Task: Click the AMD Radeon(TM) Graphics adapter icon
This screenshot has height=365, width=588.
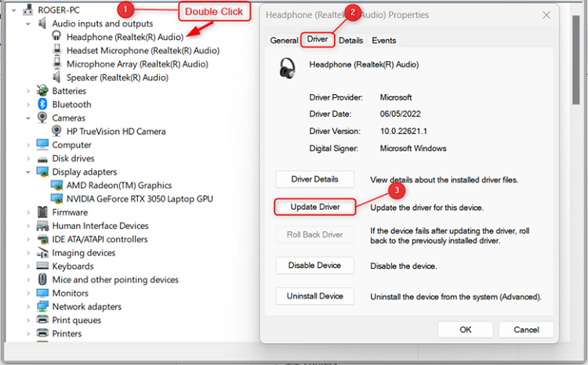Action: pos(56,185)
